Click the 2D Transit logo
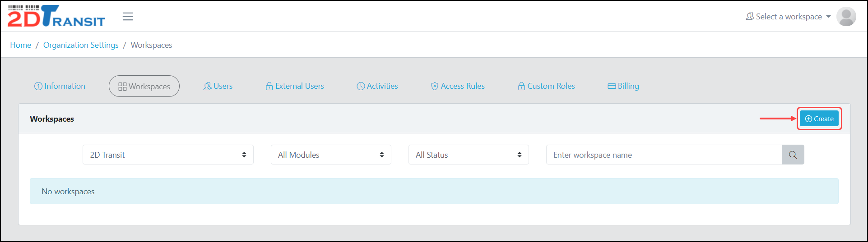Viewport: 868px width, 242px height. (x=56, y=16)
